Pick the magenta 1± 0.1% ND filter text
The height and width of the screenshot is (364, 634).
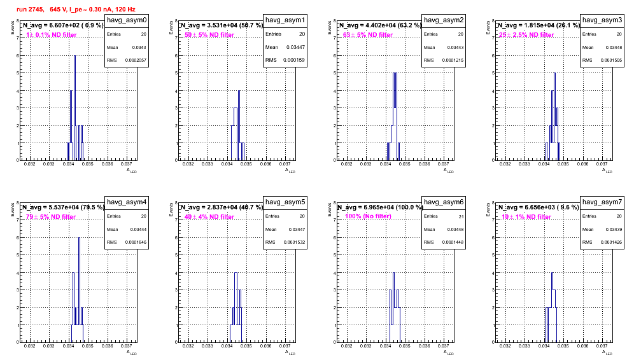click(52, 35)
